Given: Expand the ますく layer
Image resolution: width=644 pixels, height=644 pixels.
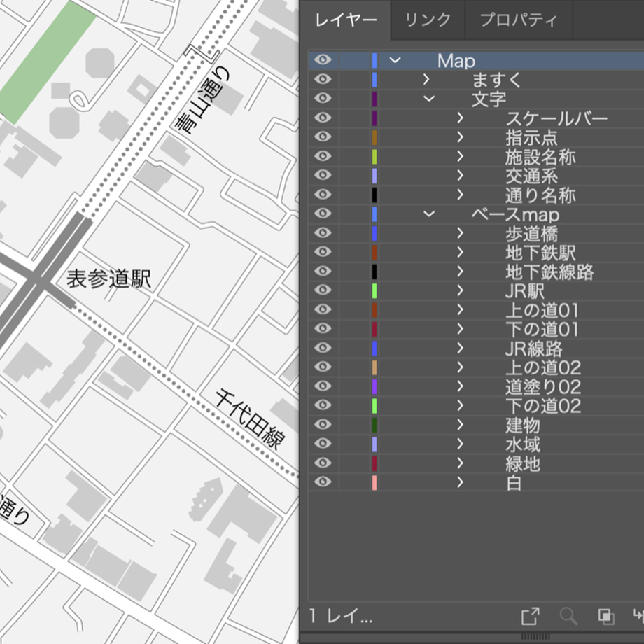Looking at the screenshot, I should click(426, 79).
